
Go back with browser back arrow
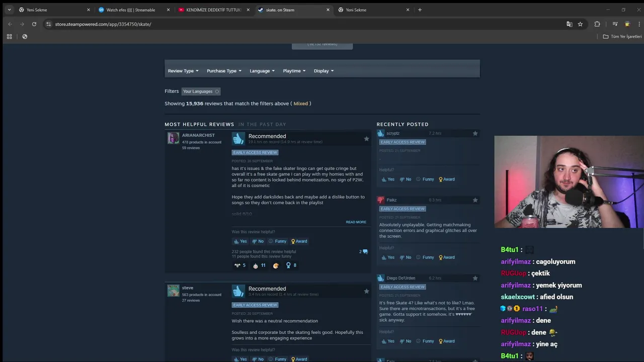pos(10,24)
